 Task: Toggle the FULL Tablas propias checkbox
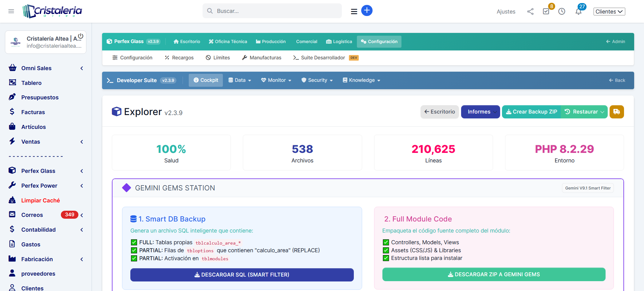[134, 242]
